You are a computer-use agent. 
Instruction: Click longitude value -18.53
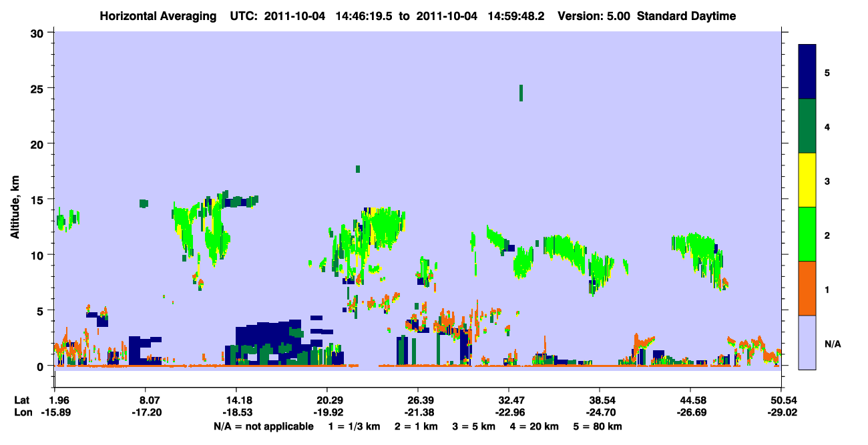[238, 413]
